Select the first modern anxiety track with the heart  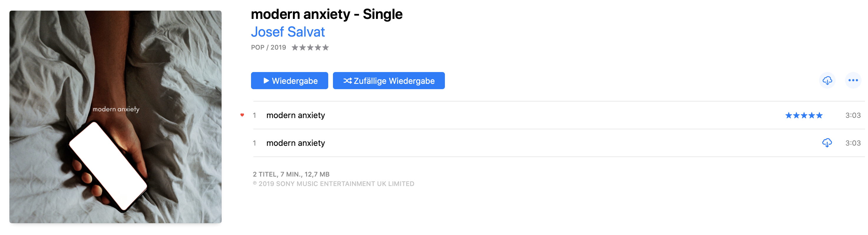click(x=296, y=115)
